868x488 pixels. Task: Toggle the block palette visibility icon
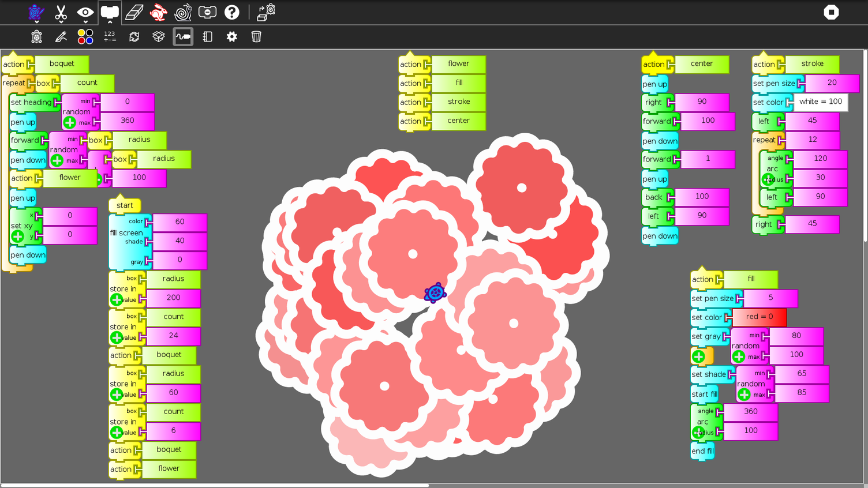click(109, 12)
